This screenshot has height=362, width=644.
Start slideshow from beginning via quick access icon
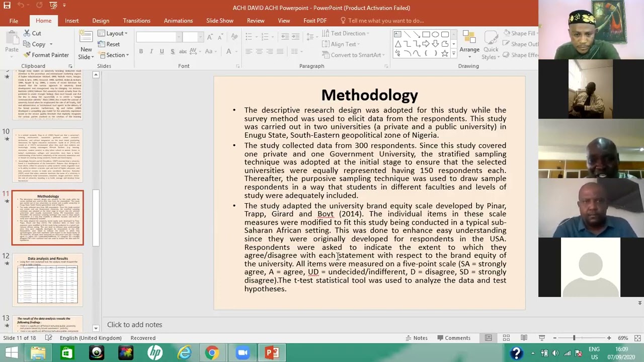[53, 6]
